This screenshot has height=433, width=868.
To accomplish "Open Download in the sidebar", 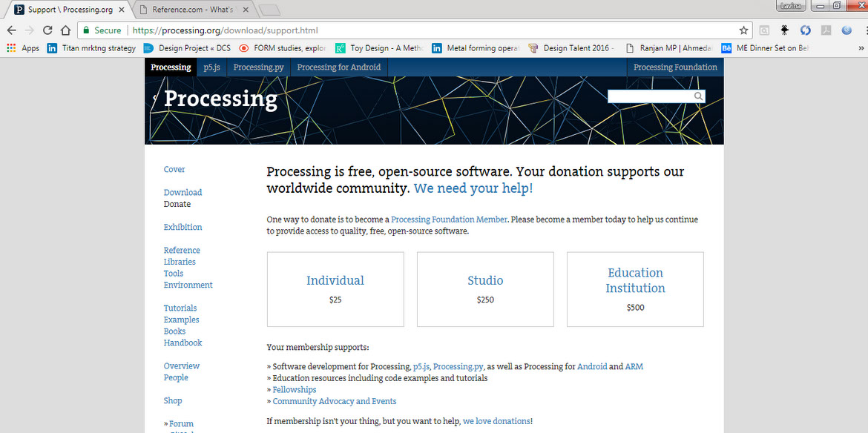I will [183, 193].
